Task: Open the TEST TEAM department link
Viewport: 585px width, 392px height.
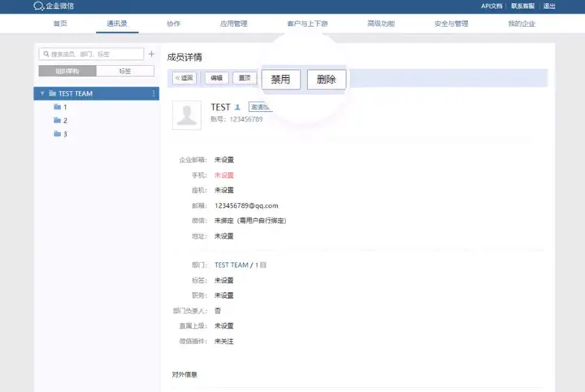Action: [x=232, y=265]
